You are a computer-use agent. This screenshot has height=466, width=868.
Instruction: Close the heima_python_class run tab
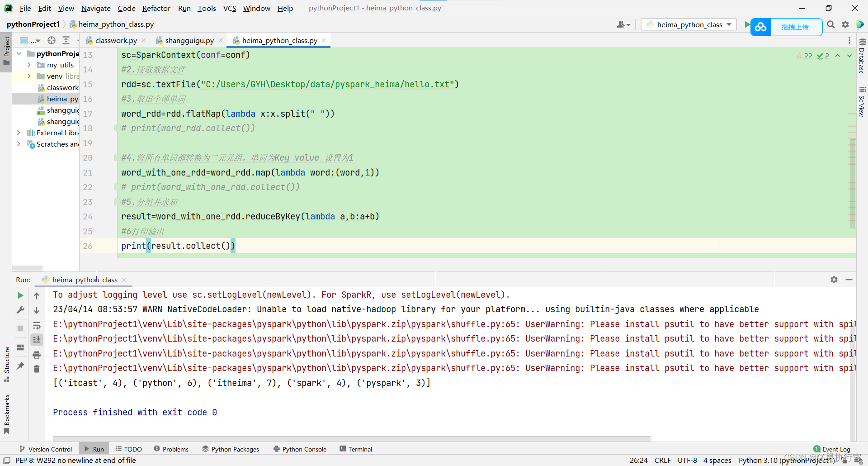click(124, 280)
